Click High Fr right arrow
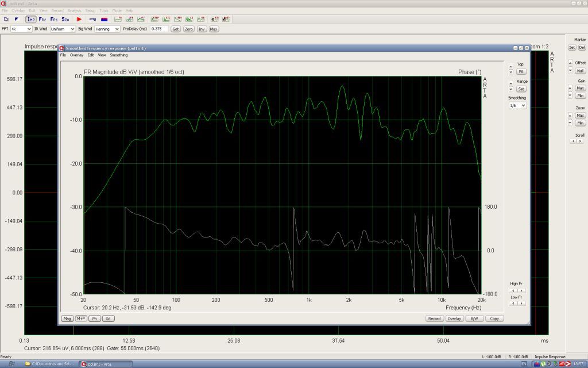Viewport: 588px width, 368px height. pos(521,290)
